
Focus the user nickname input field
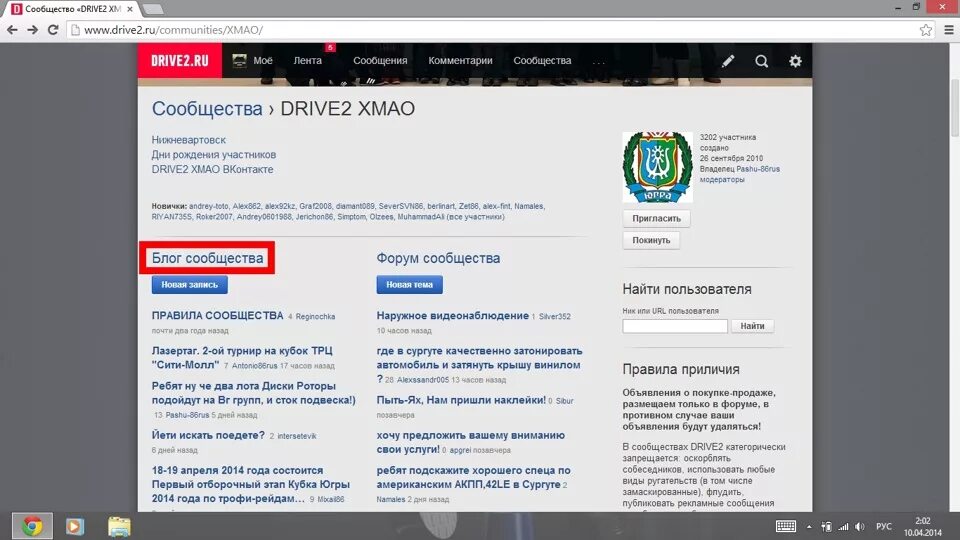coord(675,326)
